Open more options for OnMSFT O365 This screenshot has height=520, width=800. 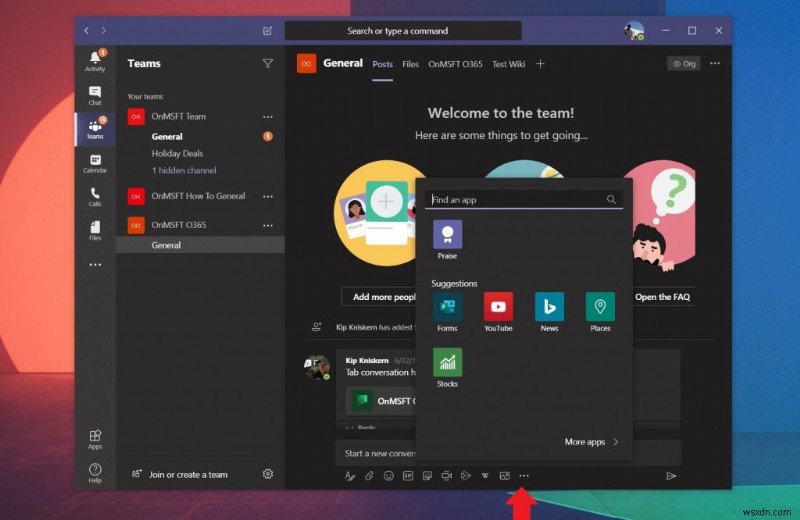(267, 225)
